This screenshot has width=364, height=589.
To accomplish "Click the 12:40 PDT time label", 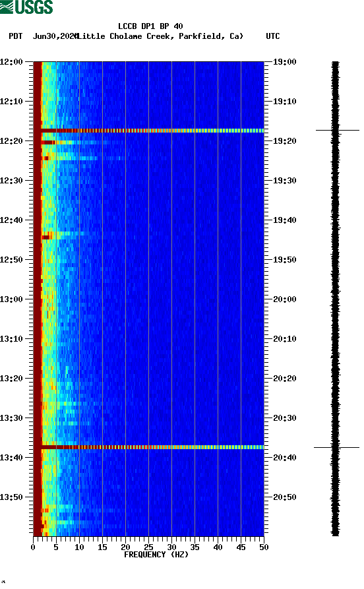I will pyautogui.click(x=11, y=220).
